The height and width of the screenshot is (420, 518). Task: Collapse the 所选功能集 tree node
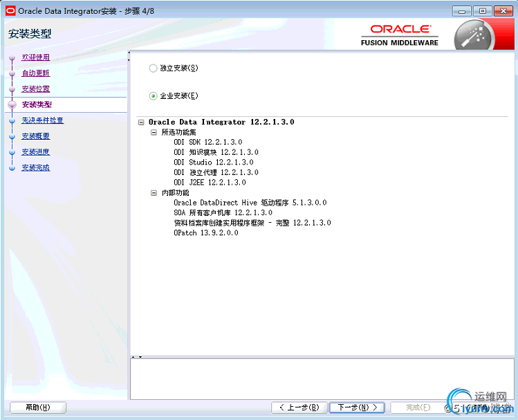coord(154,133)
